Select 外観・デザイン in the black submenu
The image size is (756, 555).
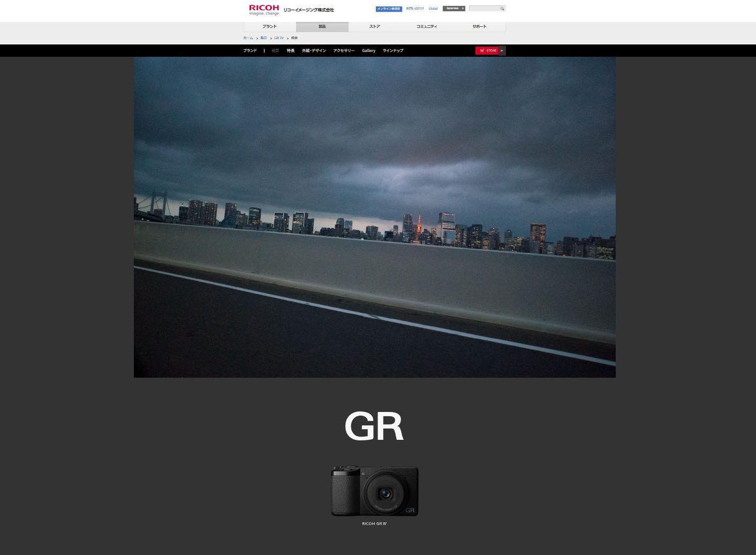(x=314, y=50)
